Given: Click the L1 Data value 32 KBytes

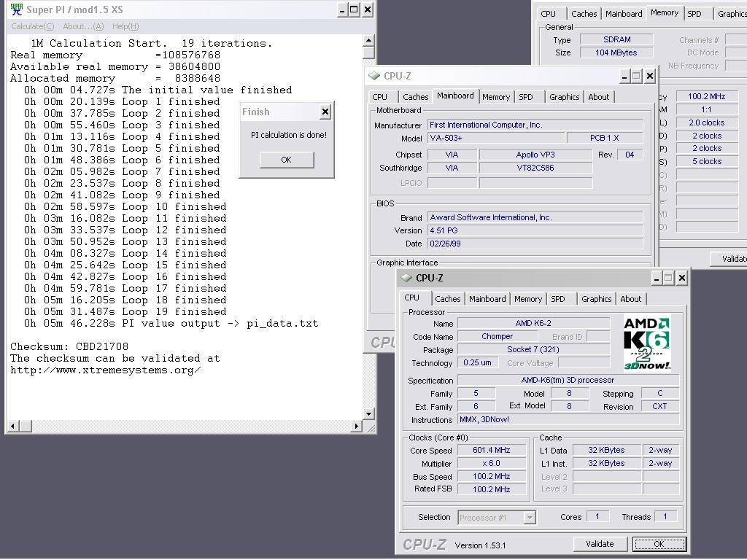Looking at the screenshot, I should [606, 450].
